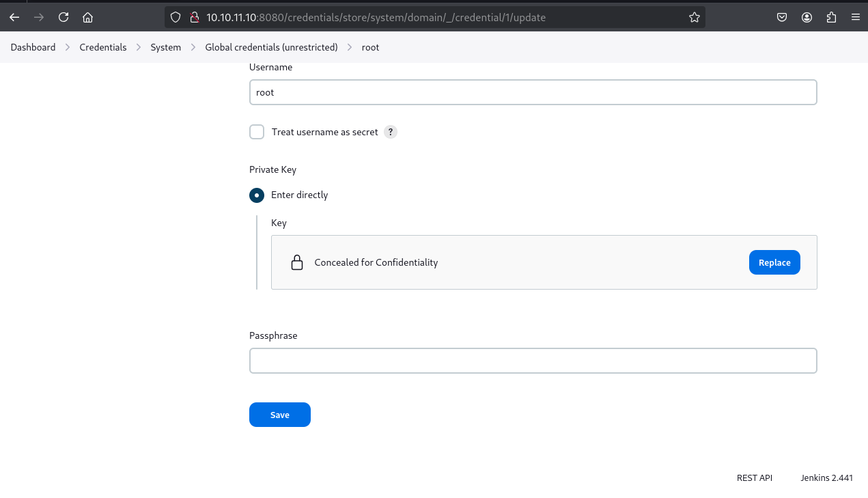Replace the concealed private key
This screenshot has height=498, width=868.
(774, 262)
